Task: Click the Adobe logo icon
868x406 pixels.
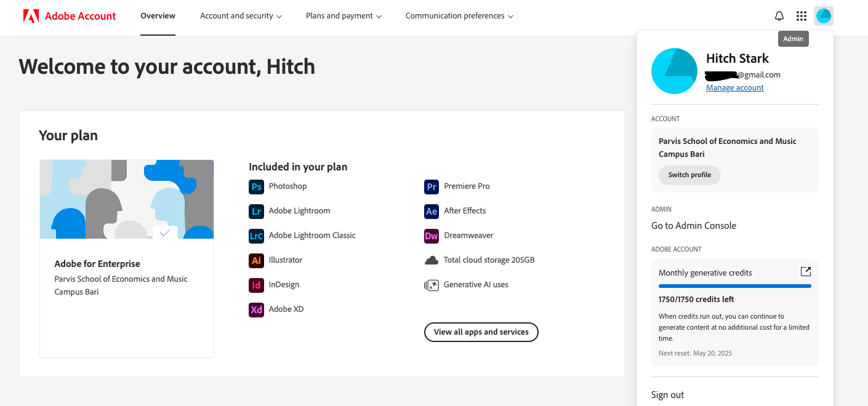Action: click(x=31, y=16)
